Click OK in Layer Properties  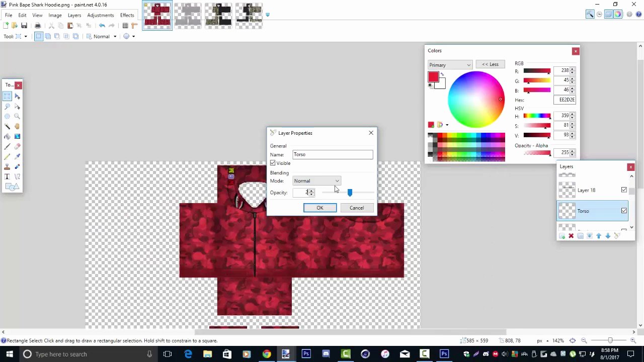click(x=320, y=208)
